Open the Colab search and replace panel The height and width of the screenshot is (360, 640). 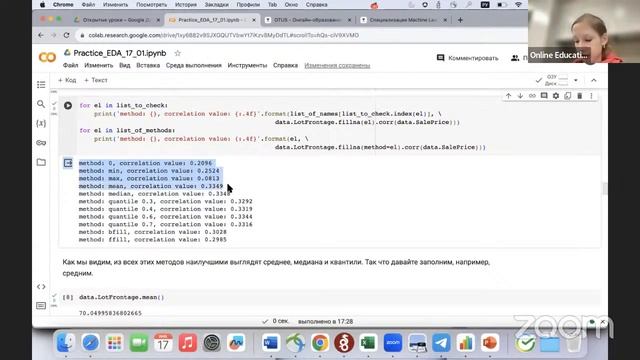[41, 104]
